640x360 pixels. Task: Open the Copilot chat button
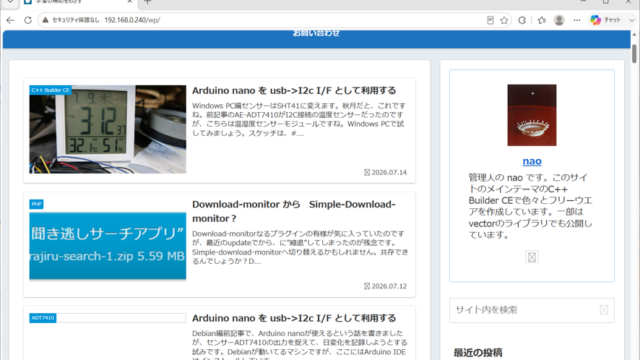tap(605, 20)
